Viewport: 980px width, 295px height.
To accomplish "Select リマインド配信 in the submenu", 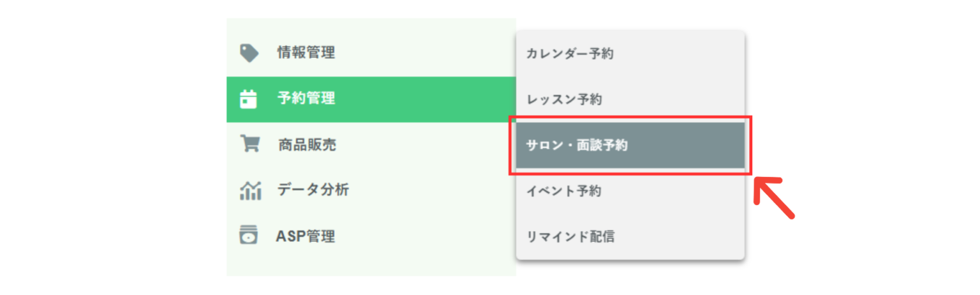I will point(570,237).
